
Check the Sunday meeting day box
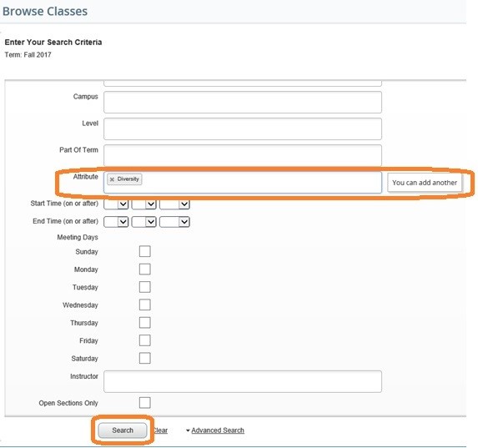pos(145,252)
